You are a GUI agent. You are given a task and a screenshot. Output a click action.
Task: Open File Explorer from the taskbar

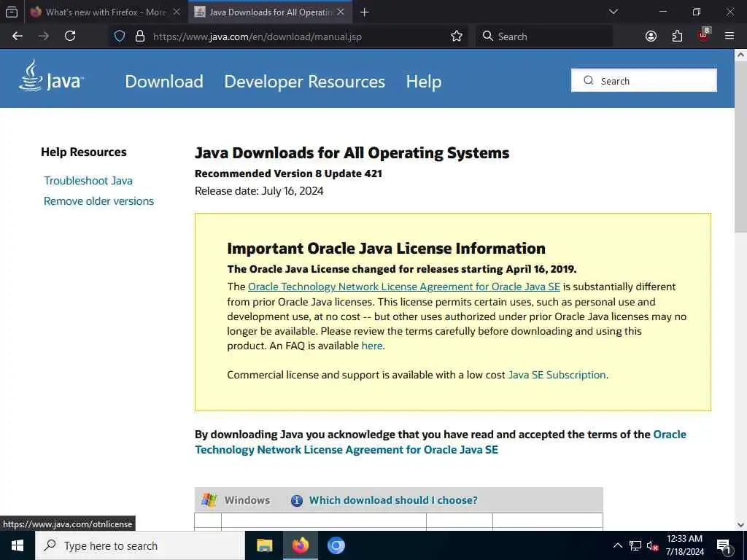tap(264, 545)
